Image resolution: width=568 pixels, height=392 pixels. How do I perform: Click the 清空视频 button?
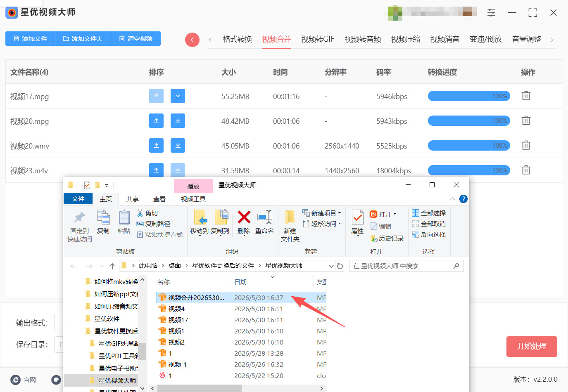(x=136, y=38)
